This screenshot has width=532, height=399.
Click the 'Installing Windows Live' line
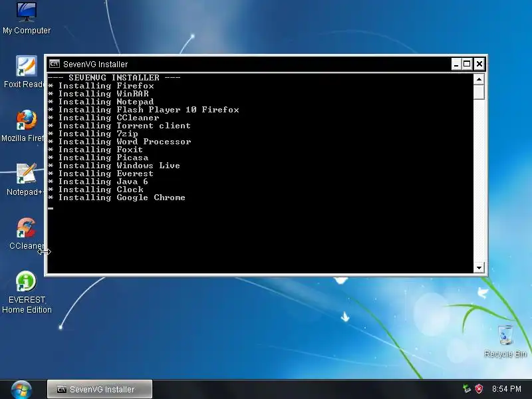[x=114, y=166]
